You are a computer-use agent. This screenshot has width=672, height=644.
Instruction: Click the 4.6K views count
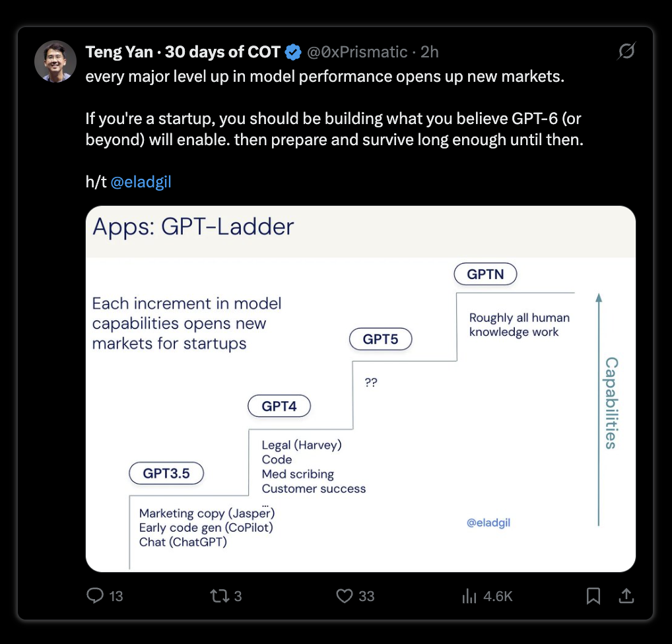[x=498, y=596]
